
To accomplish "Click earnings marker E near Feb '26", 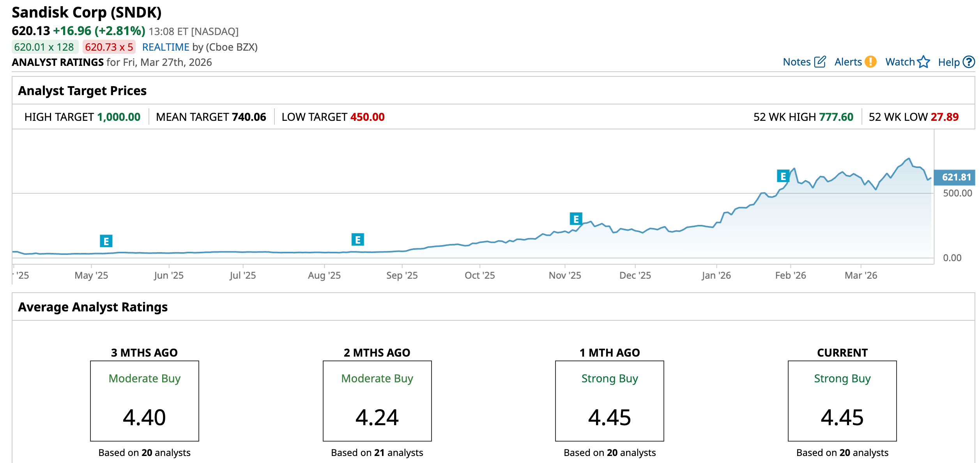I will coord(783,176).
